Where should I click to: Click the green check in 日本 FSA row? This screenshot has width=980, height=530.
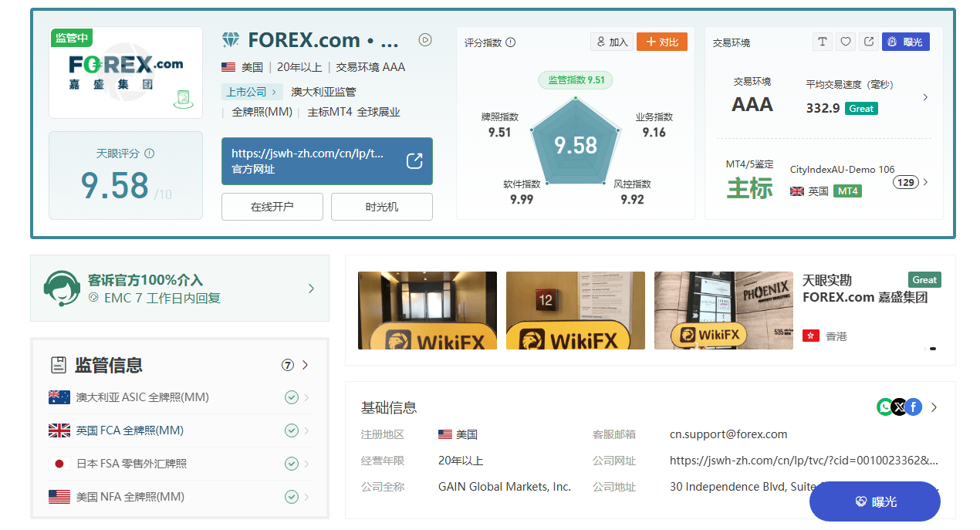292,464
